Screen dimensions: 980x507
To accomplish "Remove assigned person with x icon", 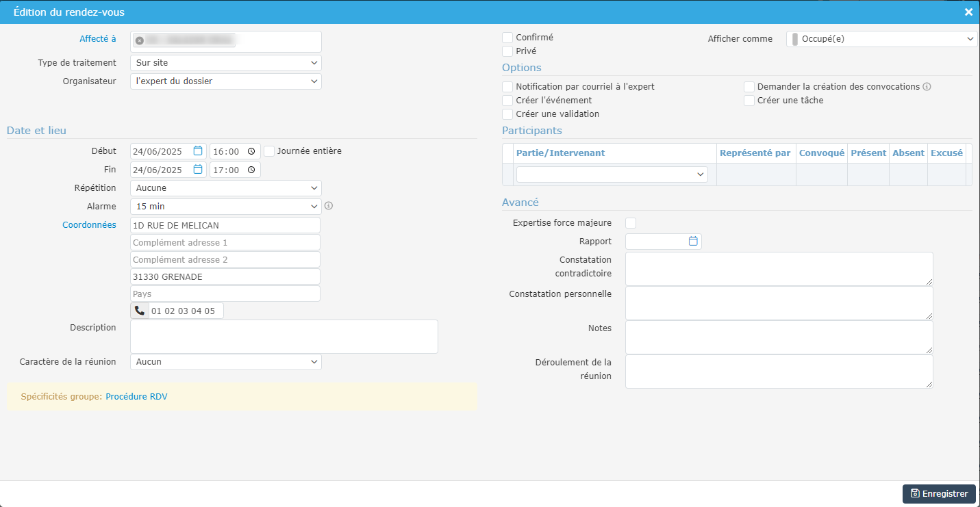I will [x=140, y=41].
